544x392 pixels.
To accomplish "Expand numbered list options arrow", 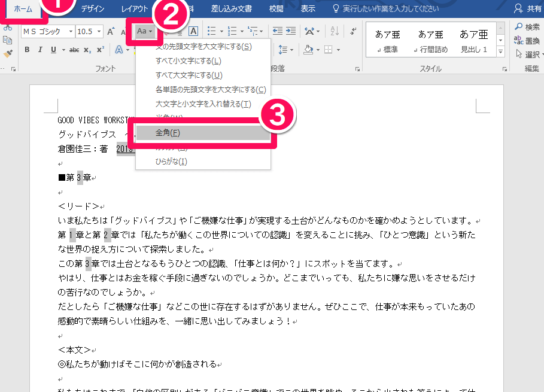I will click(x=242, y=32).
